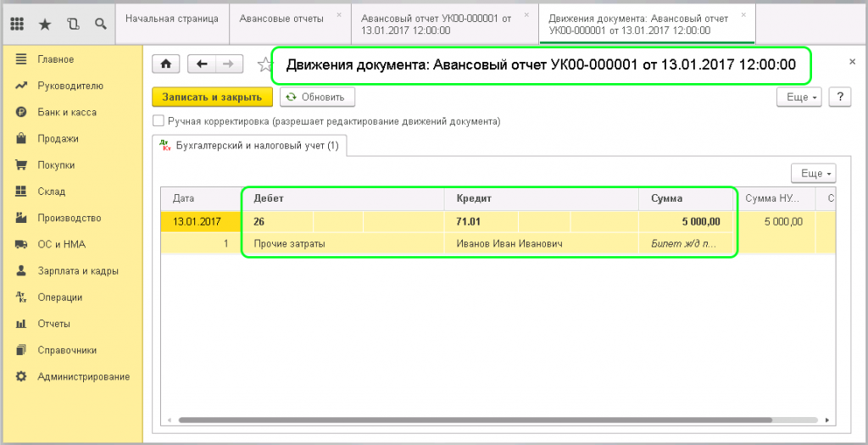
Task: Click the Склад grid icon
Action: pos(21,191)
